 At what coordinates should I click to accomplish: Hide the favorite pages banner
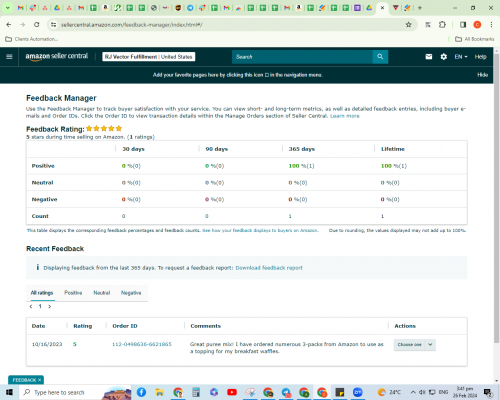pyautogui.click(x=482, y=75)
